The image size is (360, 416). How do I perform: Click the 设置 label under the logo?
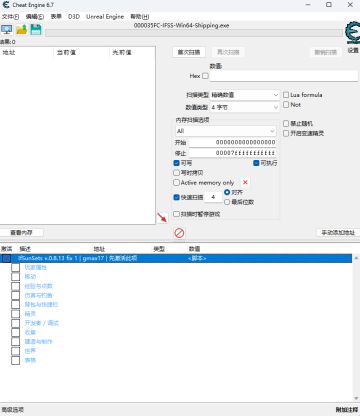tap(353, 50)
